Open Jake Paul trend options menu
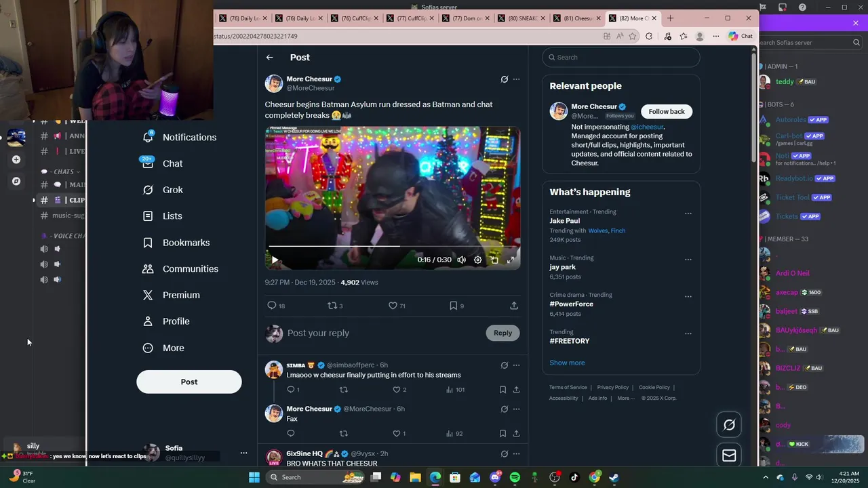Viewport: 868px width, 488px height. [688, 213]
